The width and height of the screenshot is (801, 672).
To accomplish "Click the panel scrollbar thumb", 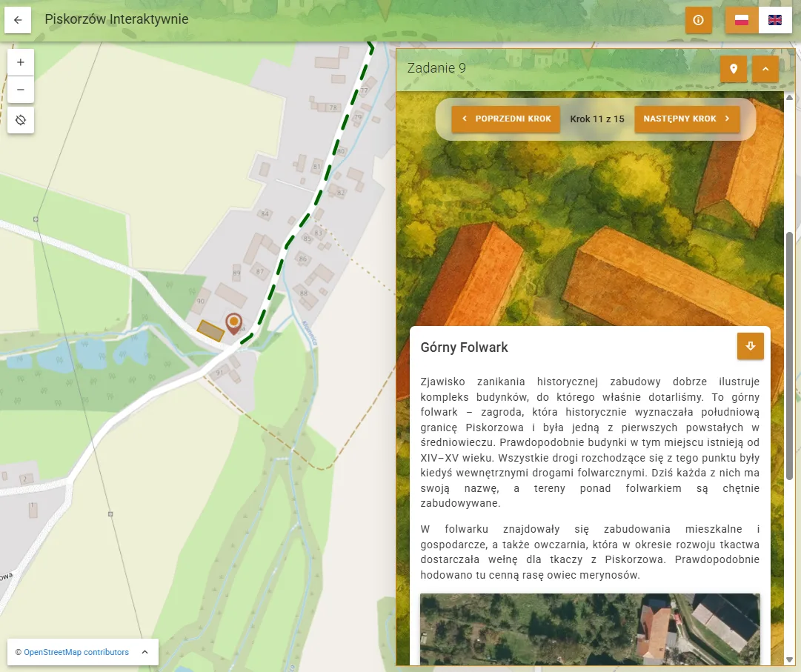I will pos(789,356).
